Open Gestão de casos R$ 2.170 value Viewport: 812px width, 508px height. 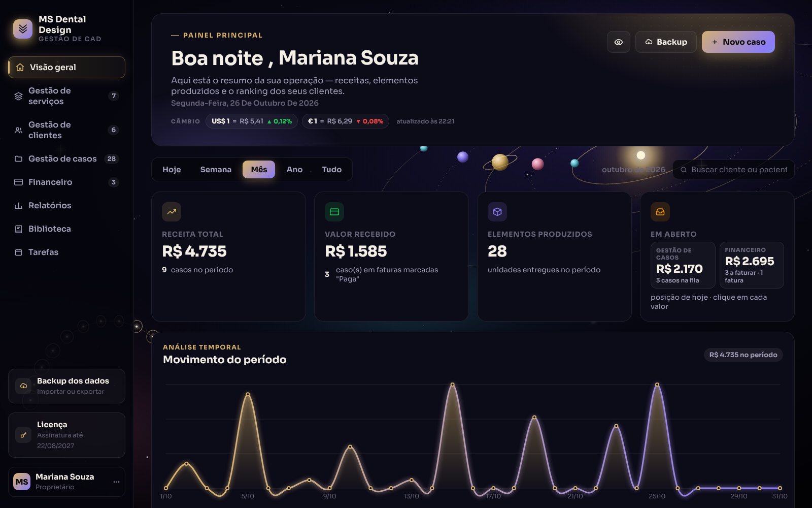click(683, 265)
